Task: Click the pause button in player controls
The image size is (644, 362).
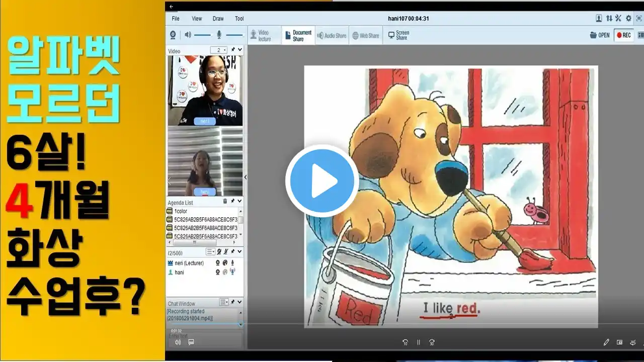Action: point(418,342)
